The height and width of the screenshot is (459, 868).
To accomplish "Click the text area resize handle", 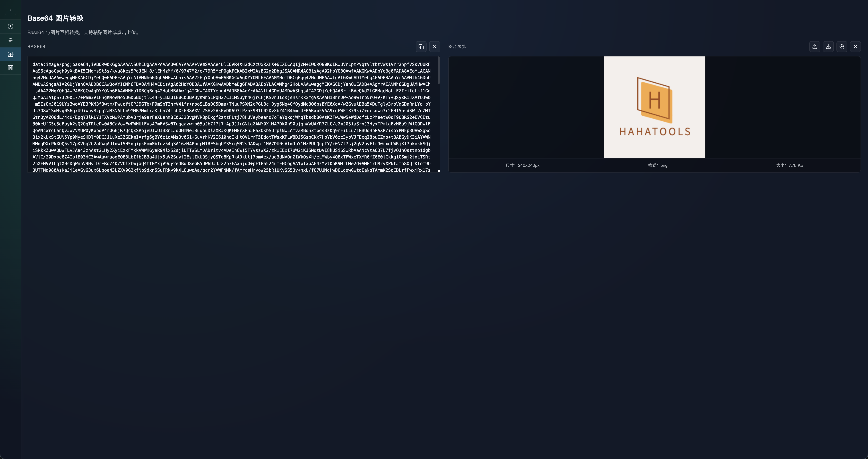I will 438,171.
